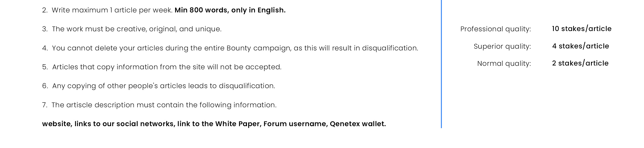Click the '4 stakes/article' value
This screenshot has height=148, width=644.
pos(581,46)
